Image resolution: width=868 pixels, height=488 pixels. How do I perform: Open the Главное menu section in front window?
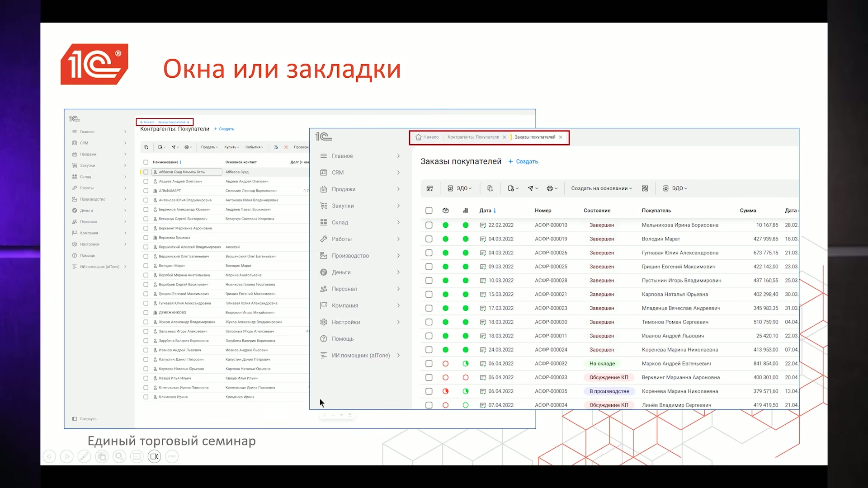[360, 156]
